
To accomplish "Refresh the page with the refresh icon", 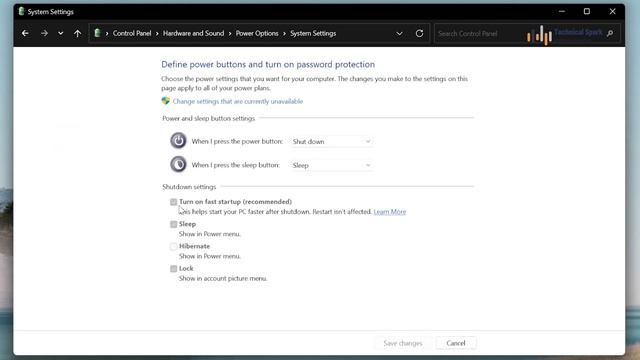I will (x=419, y=33).
